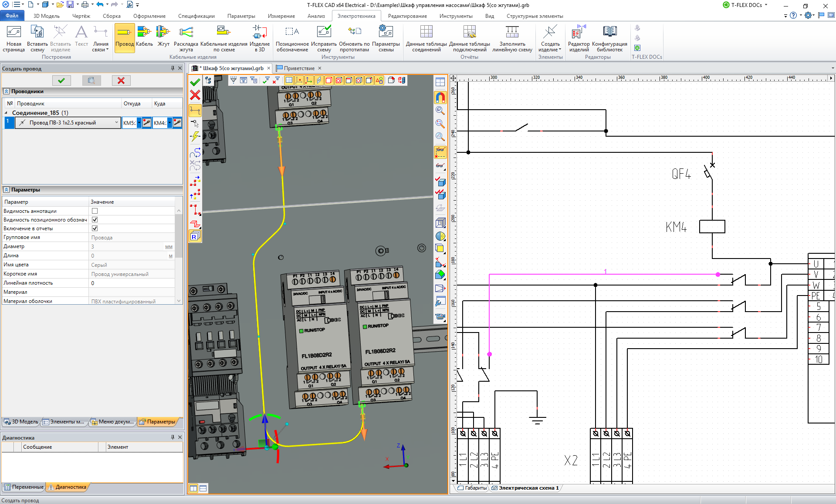Collapse the Проводники section

pyautogui.click(x=7, y=91)
